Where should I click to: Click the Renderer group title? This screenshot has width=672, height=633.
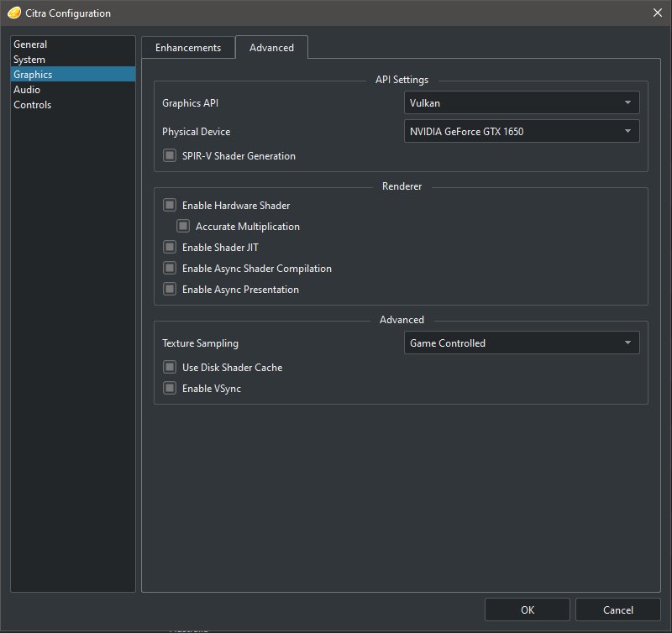point(402,186)
